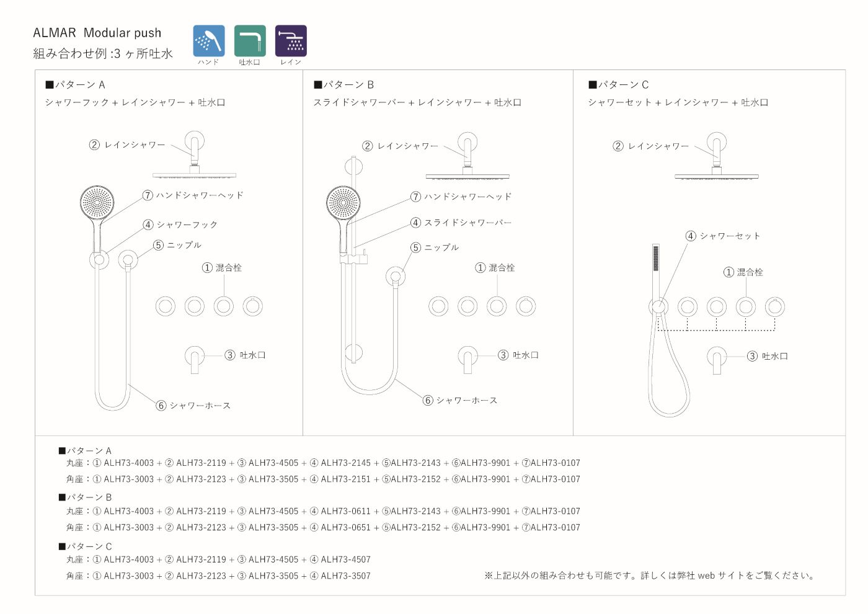Select part number ALH73-0651
This screenshot has width=868, height=614.
coord(346,527)
